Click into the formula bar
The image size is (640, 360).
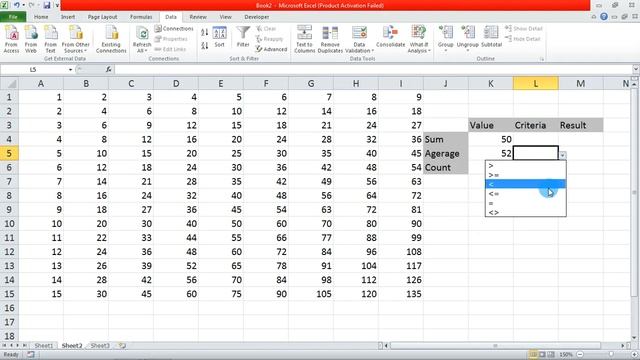click(373, 69)
